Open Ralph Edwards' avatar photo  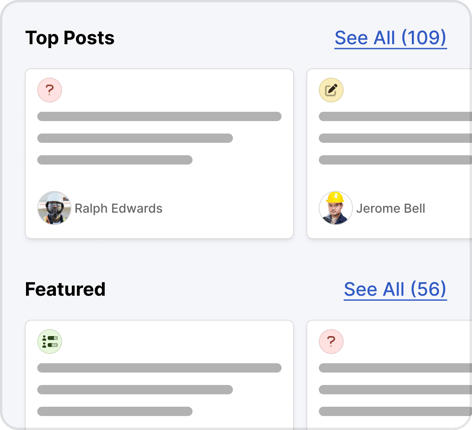pyautogui.click(x=54, y=208)
